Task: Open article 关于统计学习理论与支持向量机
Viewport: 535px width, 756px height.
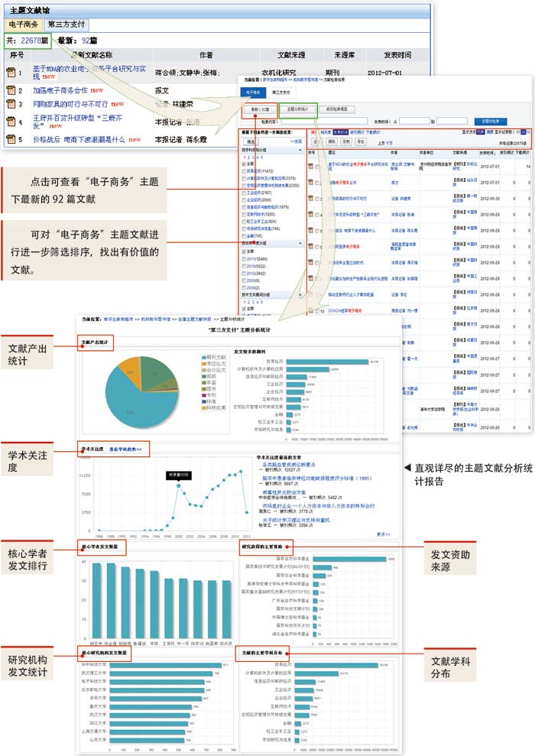Action: 296,521
